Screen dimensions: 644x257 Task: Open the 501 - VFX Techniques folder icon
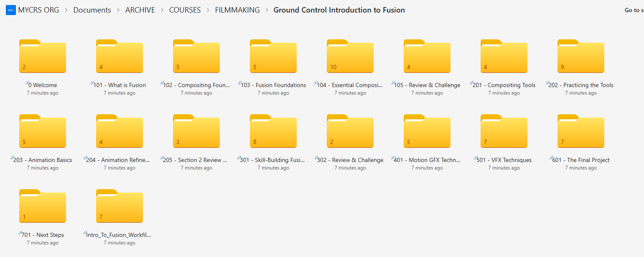(x=504, y=131)
